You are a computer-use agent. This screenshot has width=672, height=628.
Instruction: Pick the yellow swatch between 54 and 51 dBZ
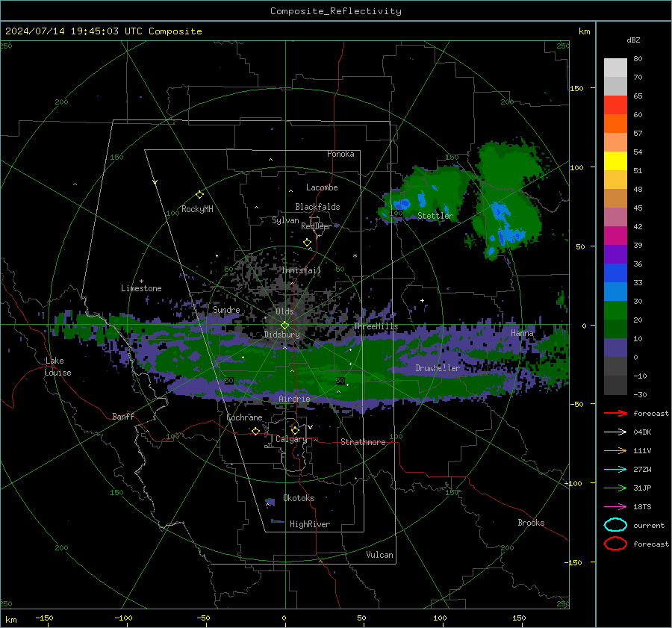pyautogui.click(x=615, y=161)
